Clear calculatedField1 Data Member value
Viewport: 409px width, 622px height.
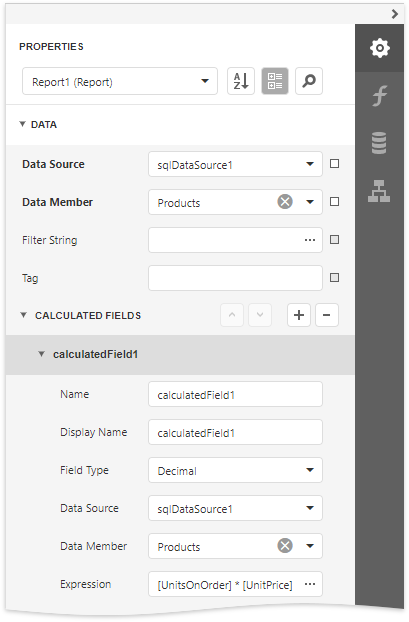pos(285,545)
